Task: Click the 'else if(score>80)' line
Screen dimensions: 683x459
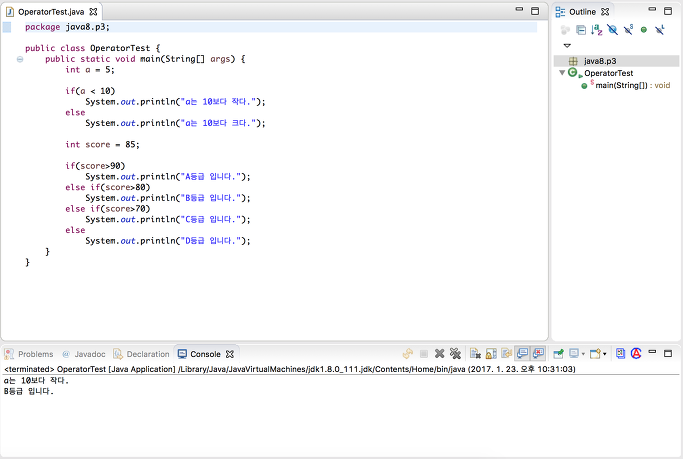Action: [x=108, y=187]
